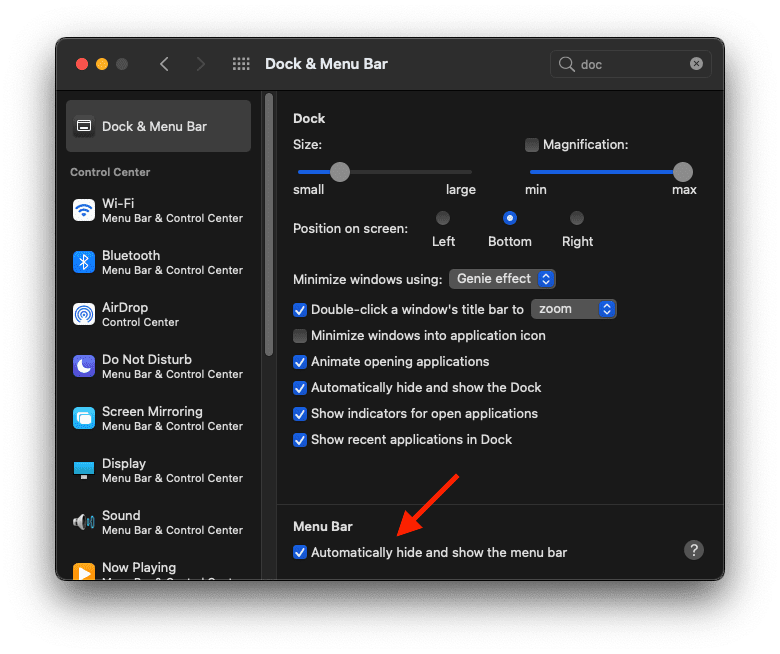Click the magnifying glass search icon
Image resolution: width=780 pixels, height=654 pixels.
point(566,64)
